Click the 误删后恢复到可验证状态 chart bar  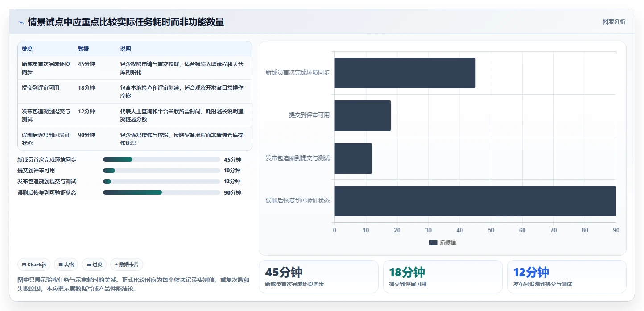(475, 201)
